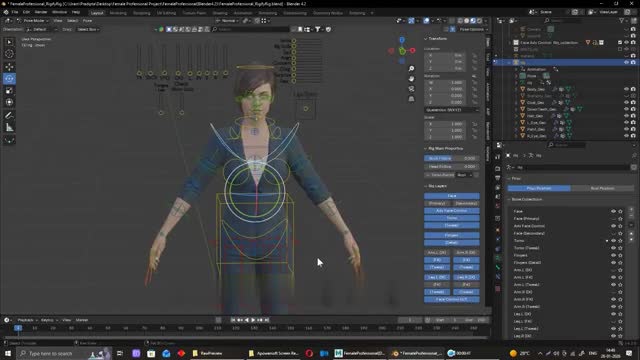640x360 pixels.
Task: Adjust the Neck Follow slider
Action: pyautogui.click(x=451, y=158)
